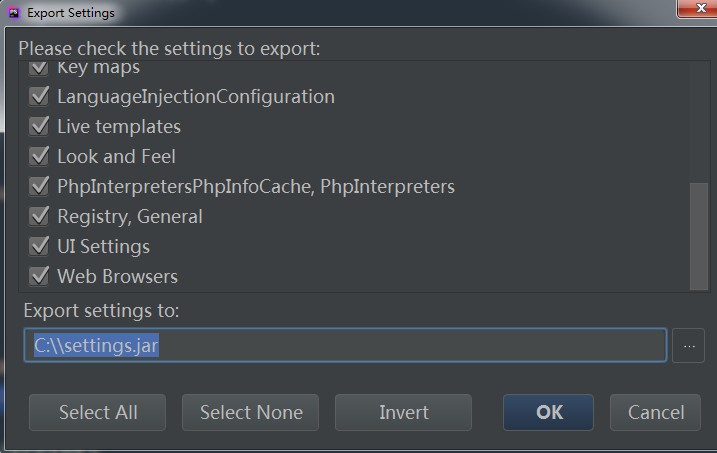The height and width of the screenshot is (453, 717).
Task: Toggle Registry, General checkbox
Action: tap(39, 216)
